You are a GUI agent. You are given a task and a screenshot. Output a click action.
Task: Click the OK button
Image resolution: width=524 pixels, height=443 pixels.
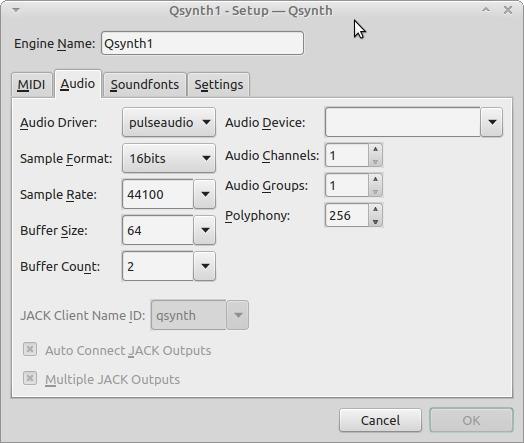tap(471, 420)
